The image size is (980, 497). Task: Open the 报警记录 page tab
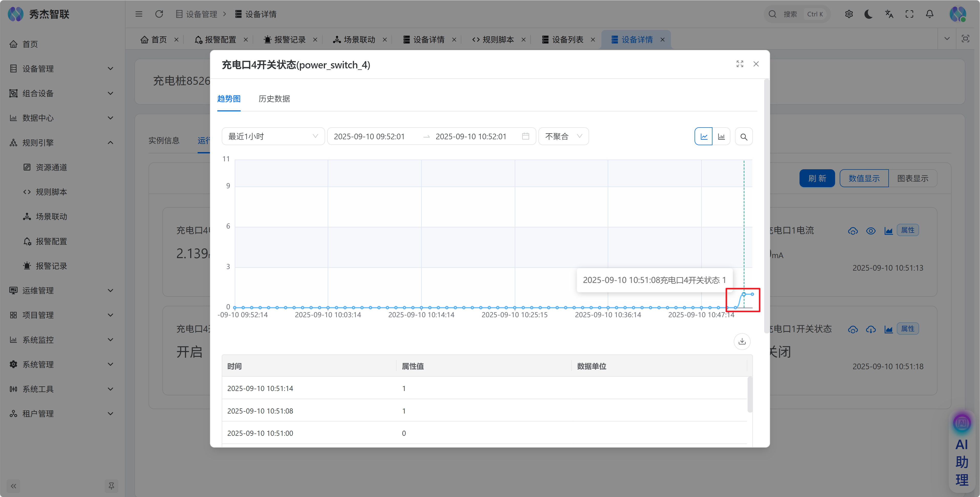point(290,40)
